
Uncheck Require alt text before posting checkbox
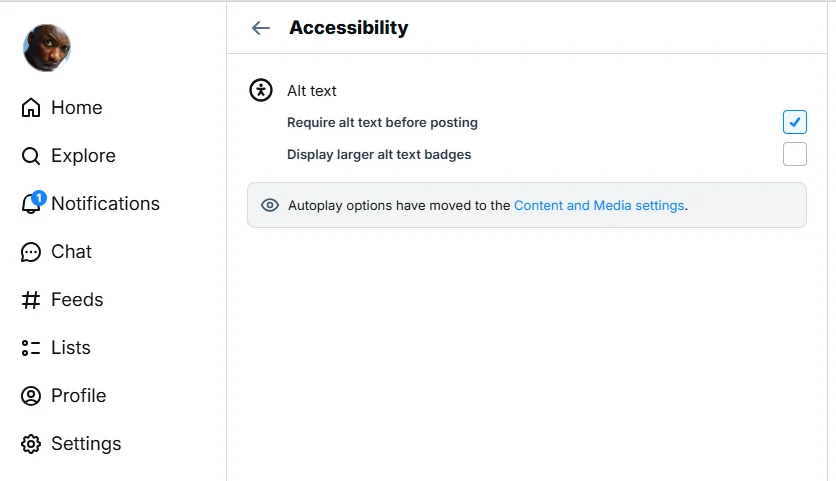pos(794,122)
